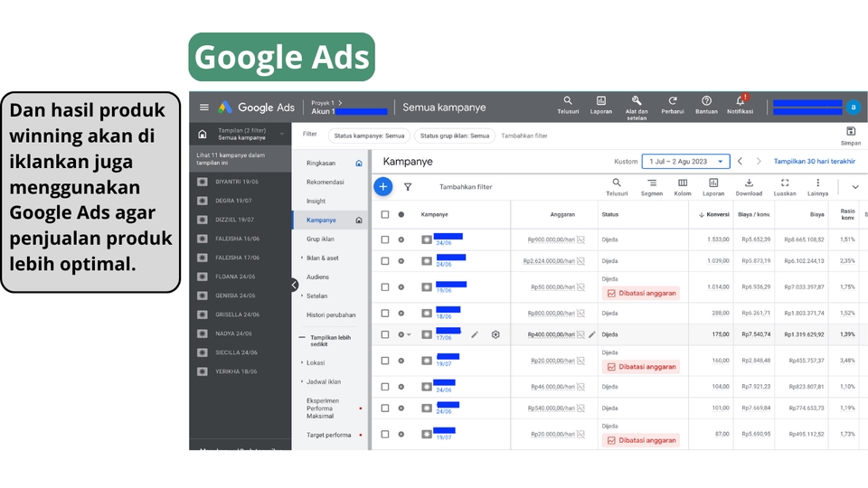This screenshot has height=488, width=868.
Task: Check the row with budget Rp50.000,00/hari
Action: pyautogui.click(x=385, y=287)
